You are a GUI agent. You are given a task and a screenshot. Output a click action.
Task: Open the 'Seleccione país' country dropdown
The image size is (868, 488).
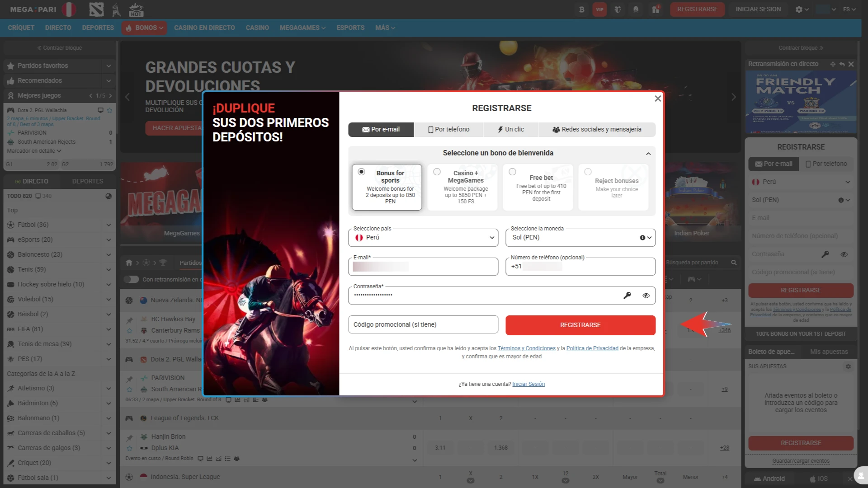coord(423,237)
